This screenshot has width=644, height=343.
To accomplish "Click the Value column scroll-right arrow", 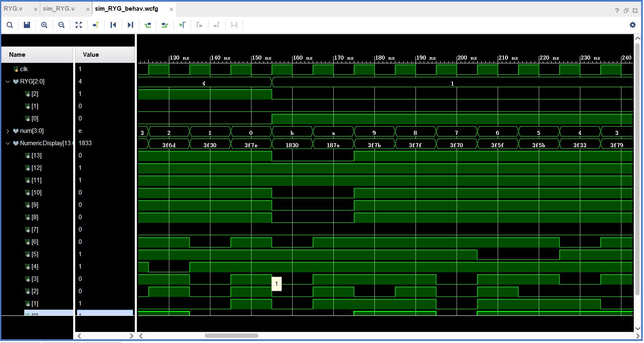I will click(132, 336).
